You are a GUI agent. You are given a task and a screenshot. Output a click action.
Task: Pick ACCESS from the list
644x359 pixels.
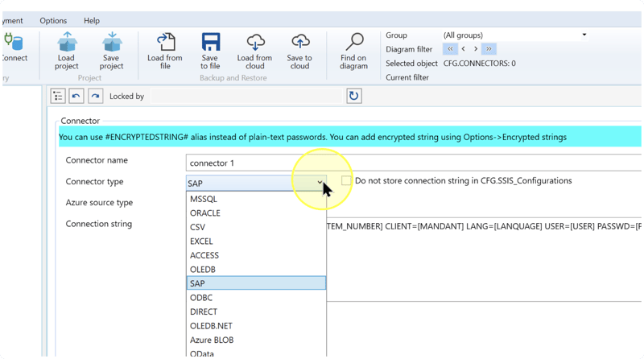tap(256, 255)
